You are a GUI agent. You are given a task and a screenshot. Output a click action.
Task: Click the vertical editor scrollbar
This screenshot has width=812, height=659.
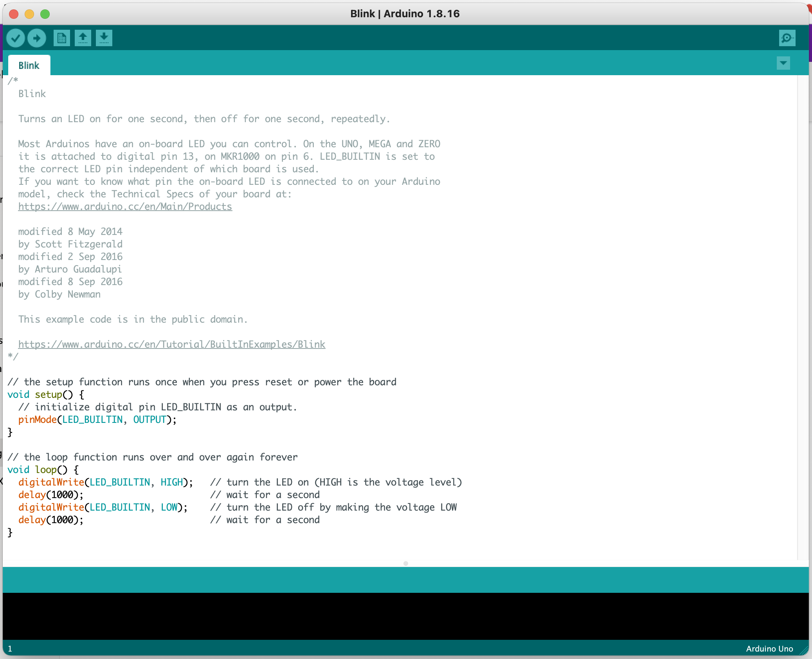[x=803, y=317]
